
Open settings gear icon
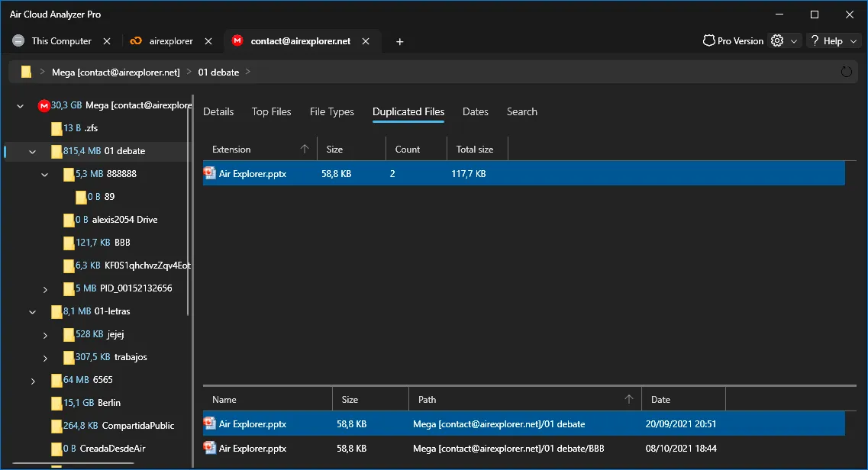coord(777,40)
